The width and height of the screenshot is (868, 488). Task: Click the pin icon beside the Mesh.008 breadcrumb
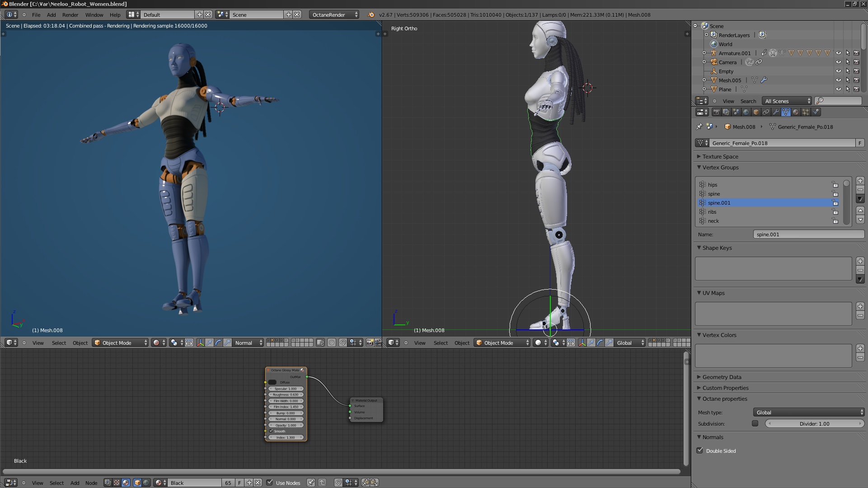(x=699, y=127)
